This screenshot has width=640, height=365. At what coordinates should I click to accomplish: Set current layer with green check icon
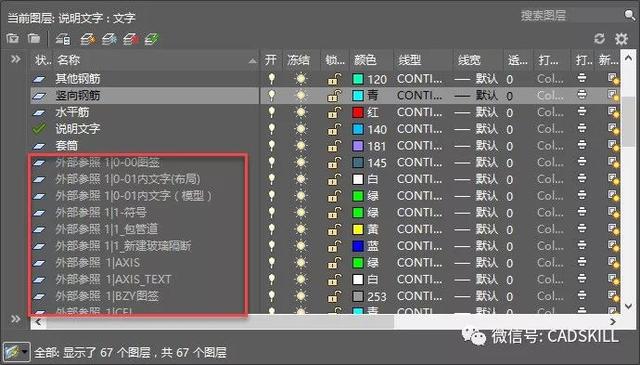152,39
